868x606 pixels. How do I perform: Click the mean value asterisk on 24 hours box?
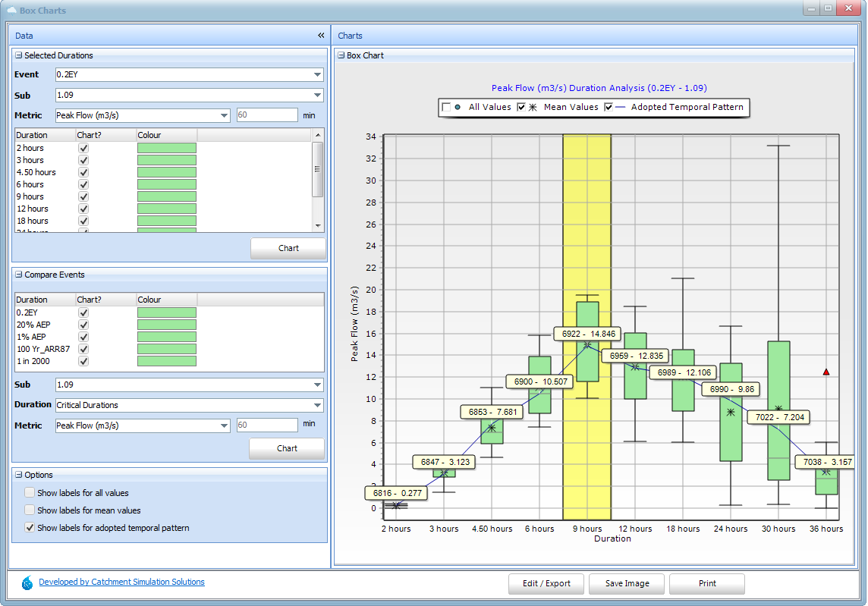(731, 413)
